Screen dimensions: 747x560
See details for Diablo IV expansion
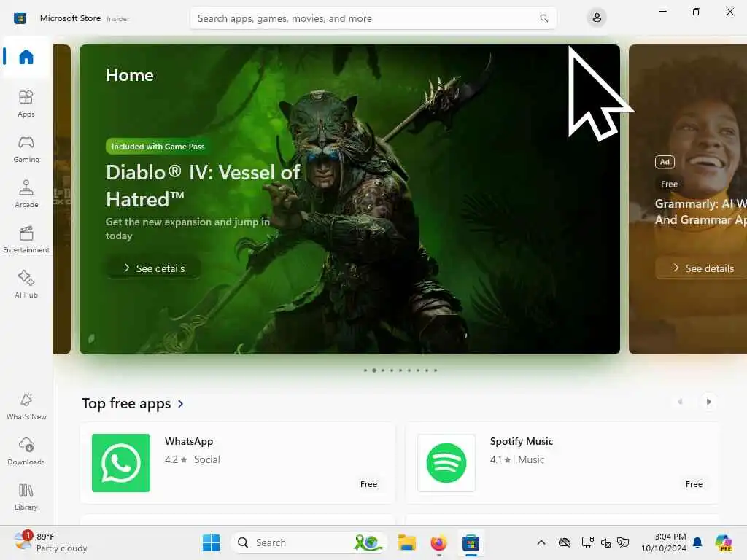click(x=154, y=268)
